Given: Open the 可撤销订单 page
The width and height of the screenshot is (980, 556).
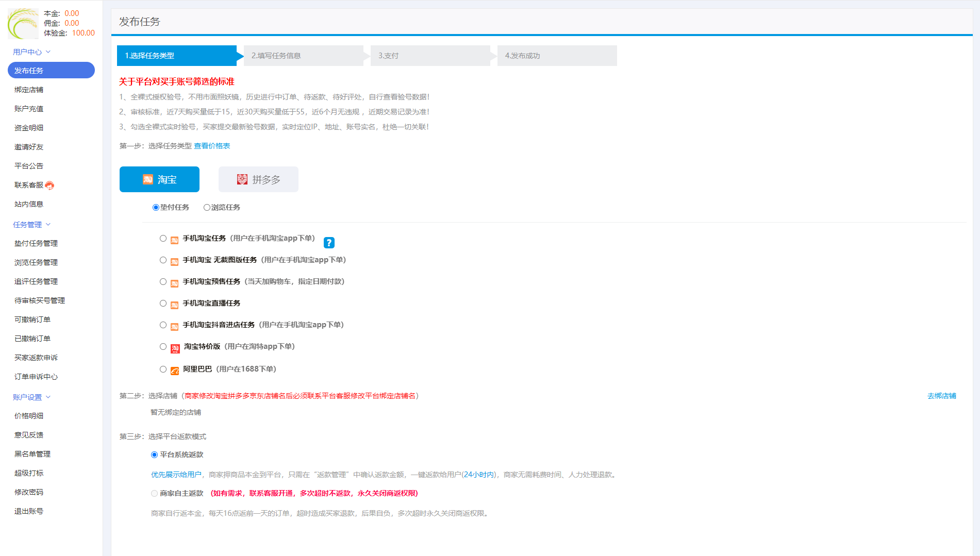Looking at the screenshot, I should (x=32, y=319).
